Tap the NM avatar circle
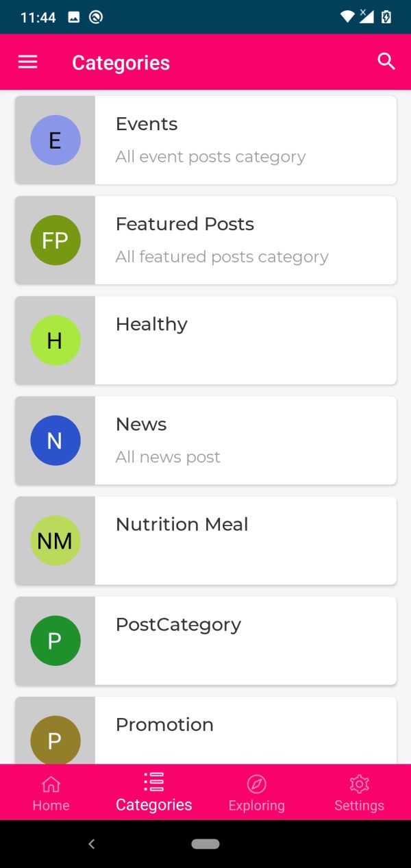This screenshot has width=411, height=868. pyautogui.click(x=55, y=541)
